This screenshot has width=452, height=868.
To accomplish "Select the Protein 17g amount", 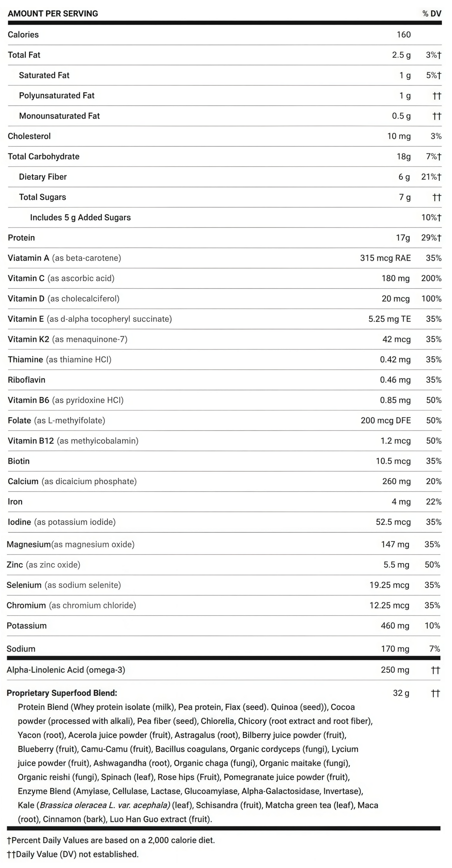I will coord(403,238).
